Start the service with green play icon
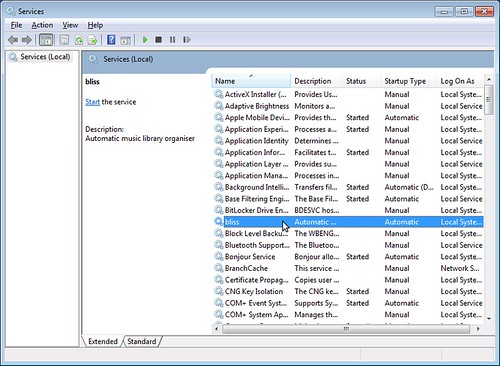The width and height of the screenshot is (500, 366). click(145, 40)
